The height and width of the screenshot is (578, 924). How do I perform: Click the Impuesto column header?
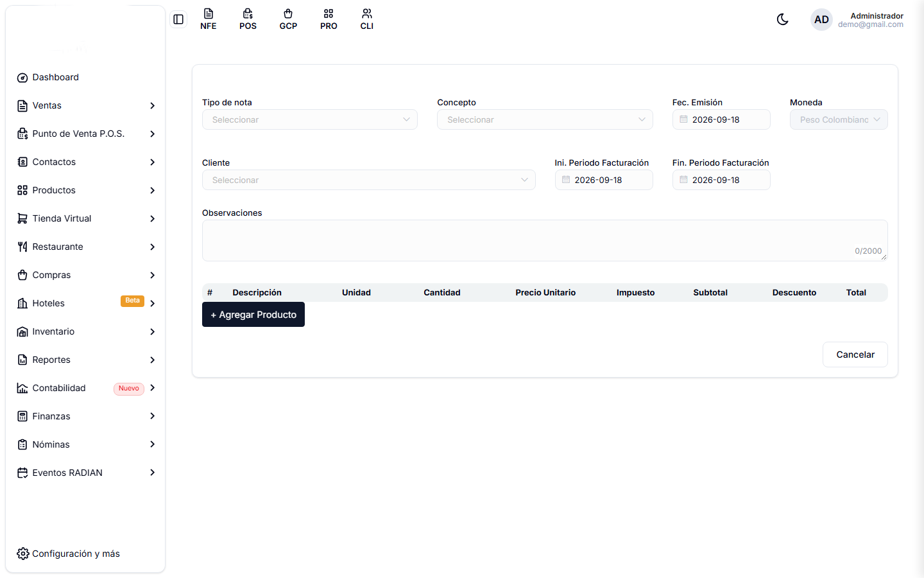(x=636, y=292)
